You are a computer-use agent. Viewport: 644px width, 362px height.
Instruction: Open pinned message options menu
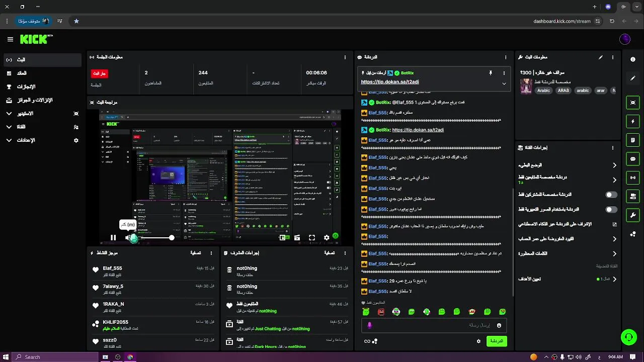[x=504, y=73]
